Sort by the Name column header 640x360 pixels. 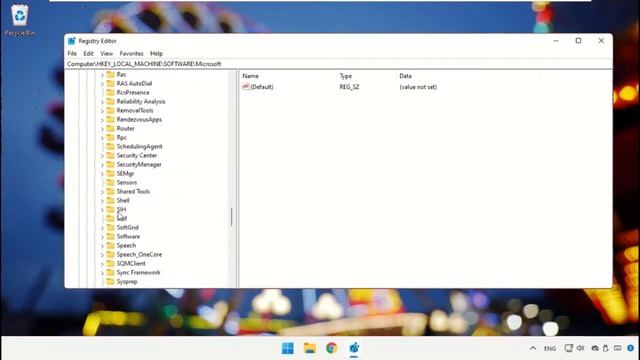250,76
